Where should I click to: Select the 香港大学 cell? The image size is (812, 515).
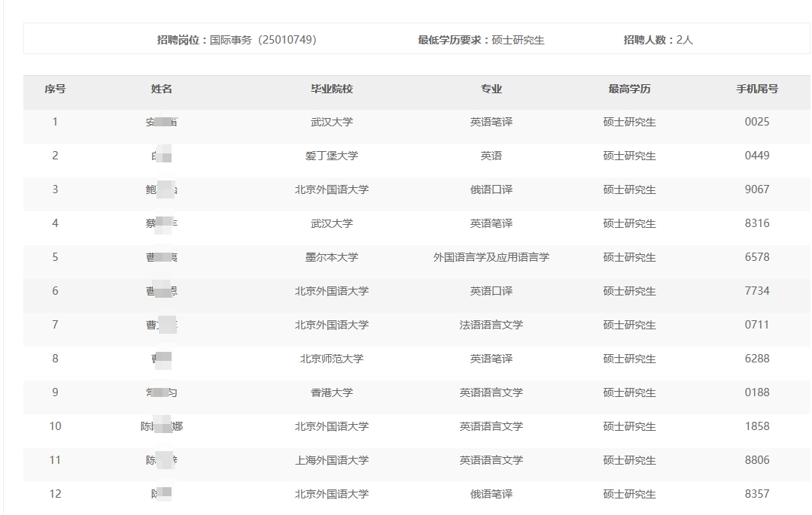pos(332,392)
